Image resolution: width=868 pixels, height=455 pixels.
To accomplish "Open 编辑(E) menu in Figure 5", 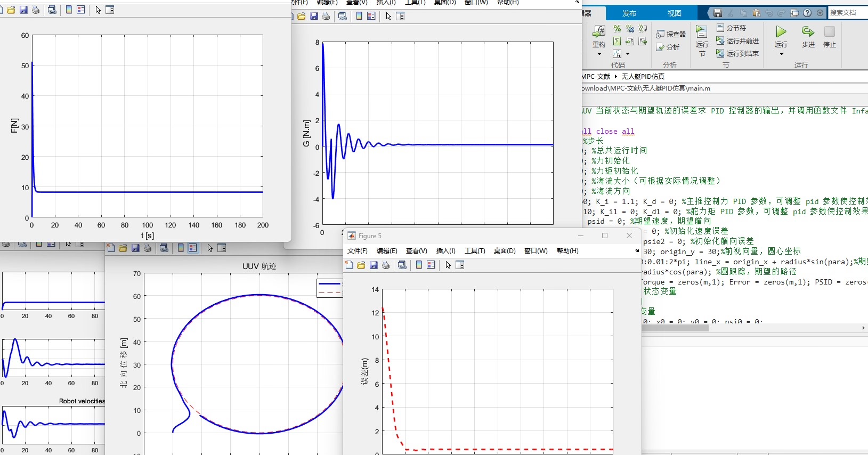I will pyautogui.click(x=387, y=251).
